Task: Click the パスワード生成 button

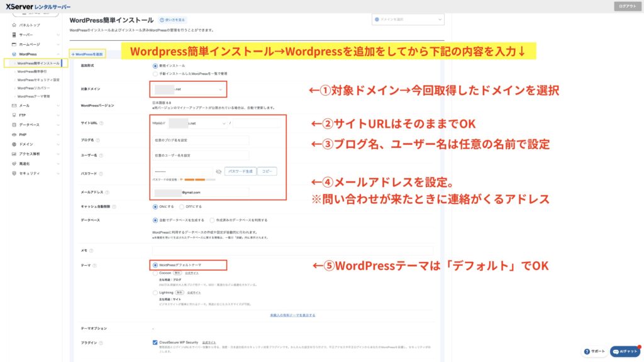Action: coord(241,171)
